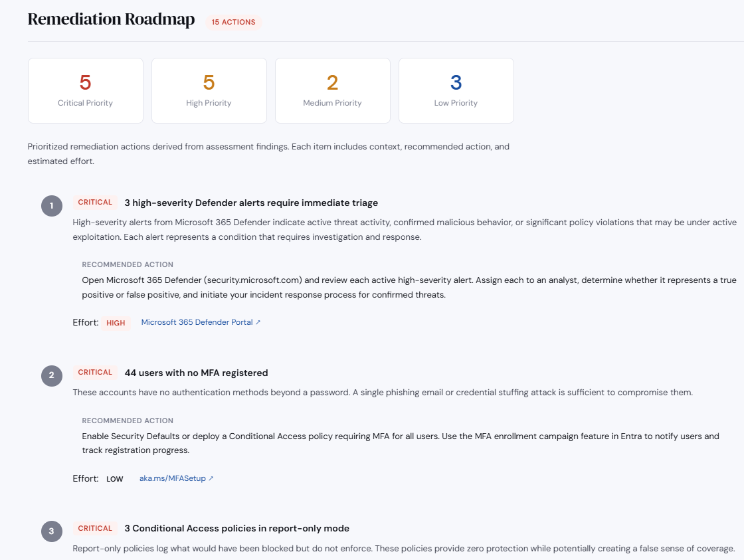744x560 pixels.
Task: Select the Critical Priority summary card
Action: tap(85, 90)
